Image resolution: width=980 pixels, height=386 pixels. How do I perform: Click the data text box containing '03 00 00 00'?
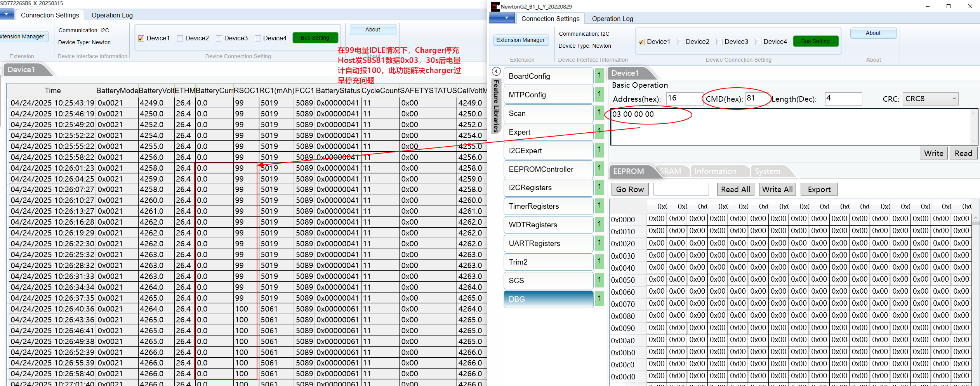pos(794,127)
